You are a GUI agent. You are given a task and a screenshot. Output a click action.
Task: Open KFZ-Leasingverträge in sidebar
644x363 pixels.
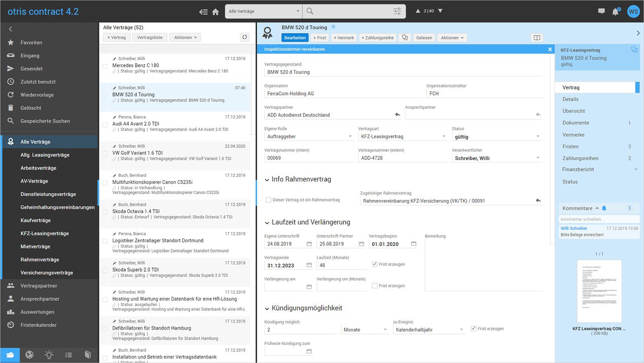pos(45,233)
